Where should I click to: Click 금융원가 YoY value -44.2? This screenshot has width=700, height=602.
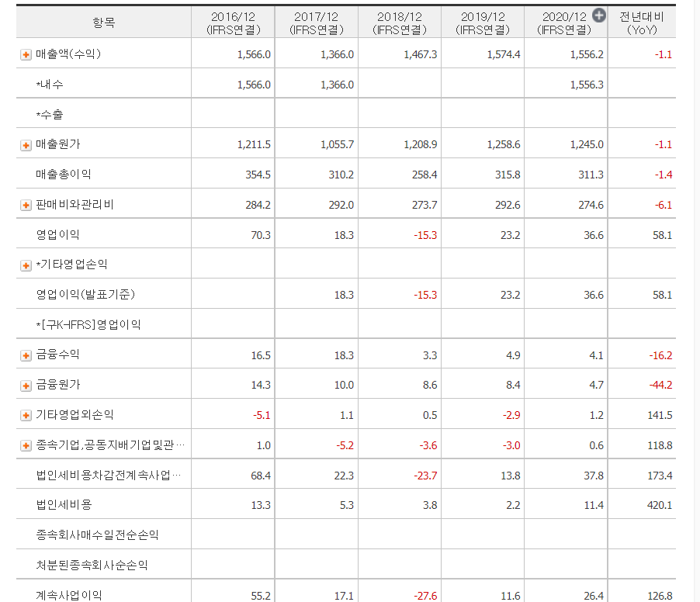(660, 385)
